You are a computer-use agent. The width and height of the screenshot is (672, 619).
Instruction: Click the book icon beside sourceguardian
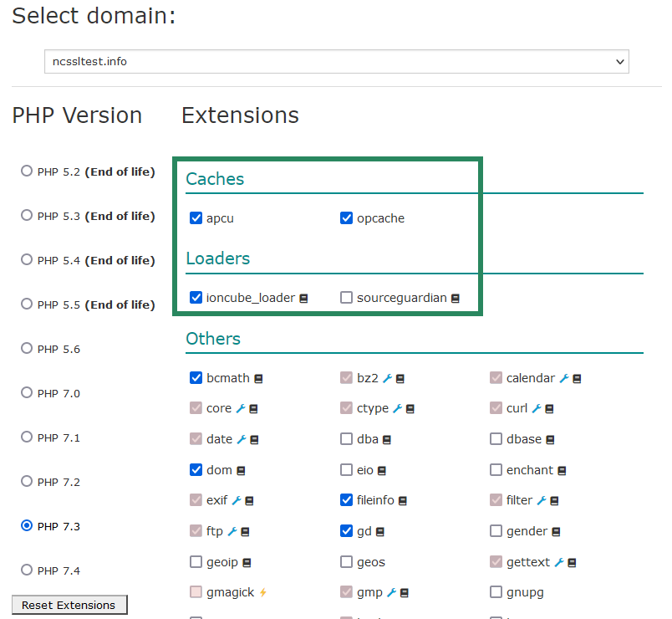point(456,298)
